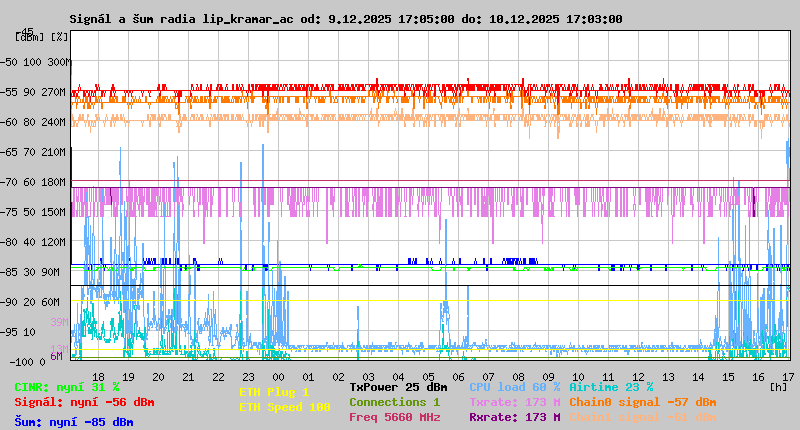Click the 'TxPower 25 dBm' legend label
This screenshot has width=800, height=430.
click(x=398, y=387)
